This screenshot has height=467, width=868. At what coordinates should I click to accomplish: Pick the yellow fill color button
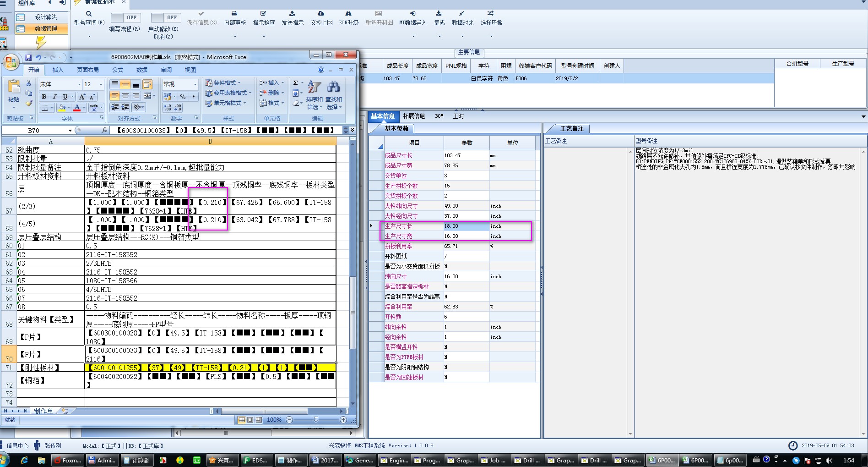pos(62,108)
